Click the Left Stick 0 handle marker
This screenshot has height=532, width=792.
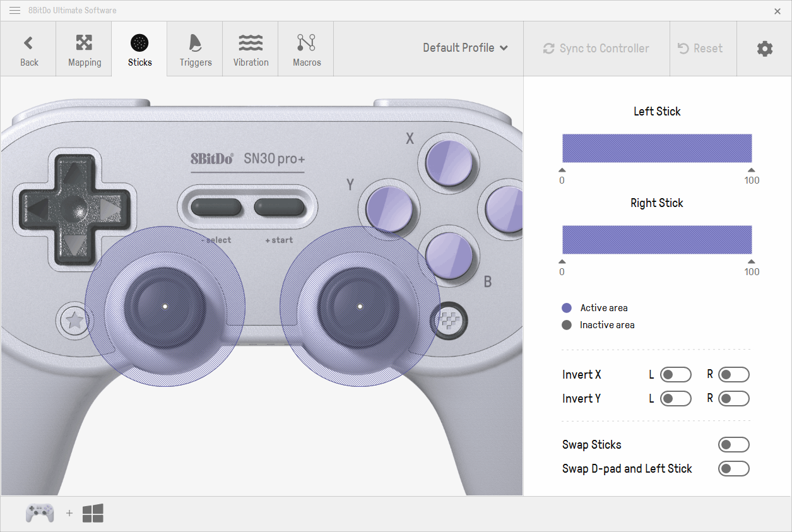(x=562, y=170)
